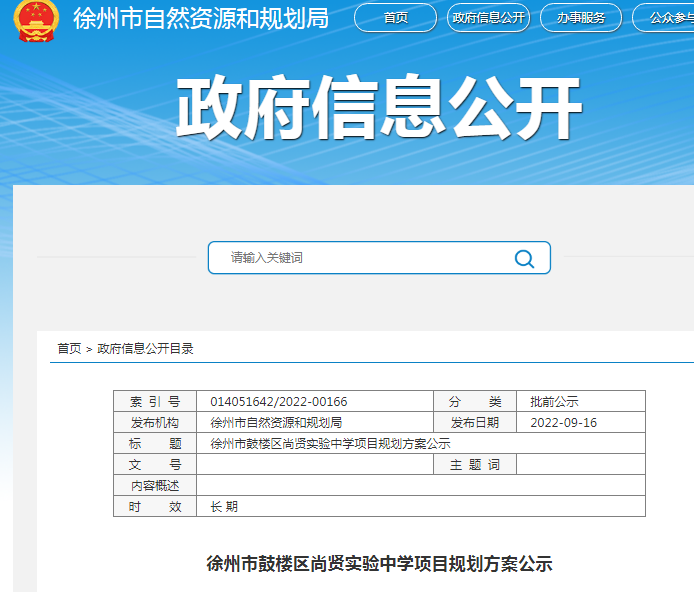Click the 索引号 label cell
This screenshot has height=592, width=694.
[x=155, y=401]
